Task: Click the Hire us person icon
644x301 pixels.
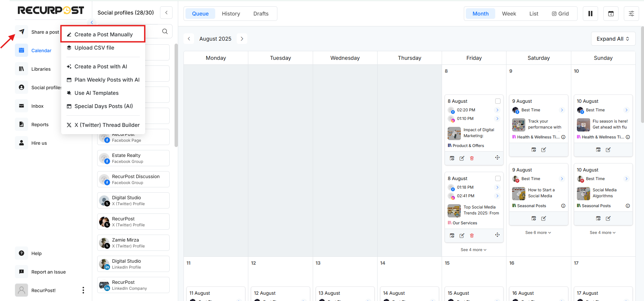Action: pyautogui.click(x=21, y=143)
